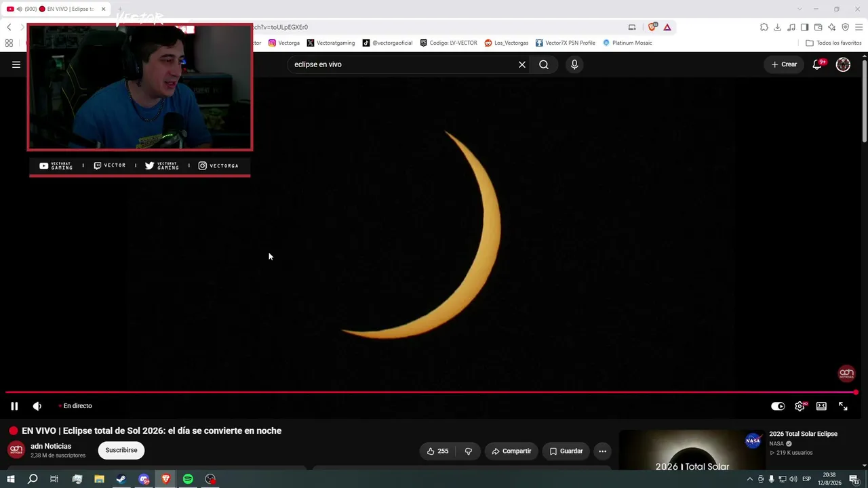Open more actions three-dot menu under video

pyautogui.click(x=602, y=451)
